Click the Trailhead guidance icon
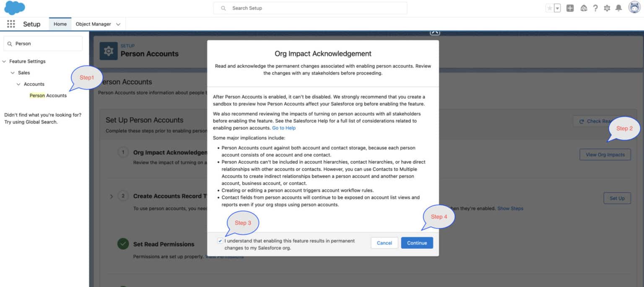Viewport: 644px width, 287px height. coord(584,8)
